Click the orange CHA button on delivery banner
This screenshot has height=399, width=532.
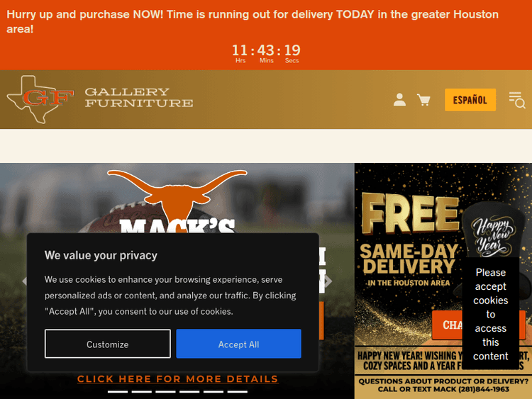coord(448,325)
